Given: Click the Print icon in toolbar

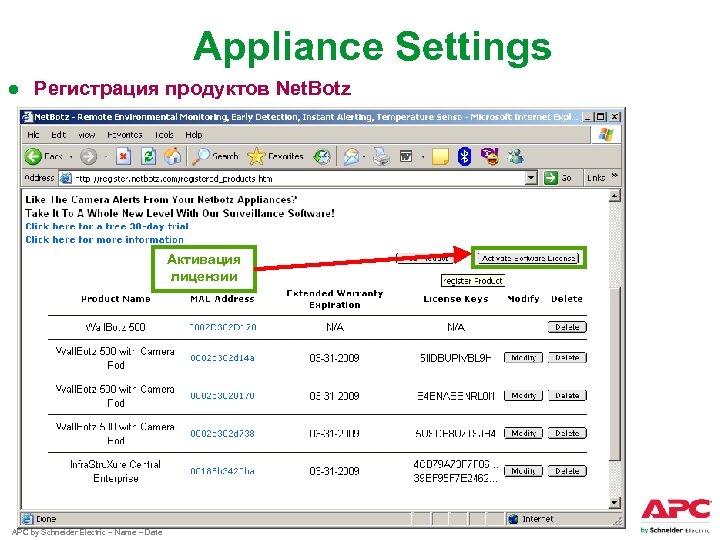Looking at the screenshot, I should pyautogui.click(x=381, y=157).
